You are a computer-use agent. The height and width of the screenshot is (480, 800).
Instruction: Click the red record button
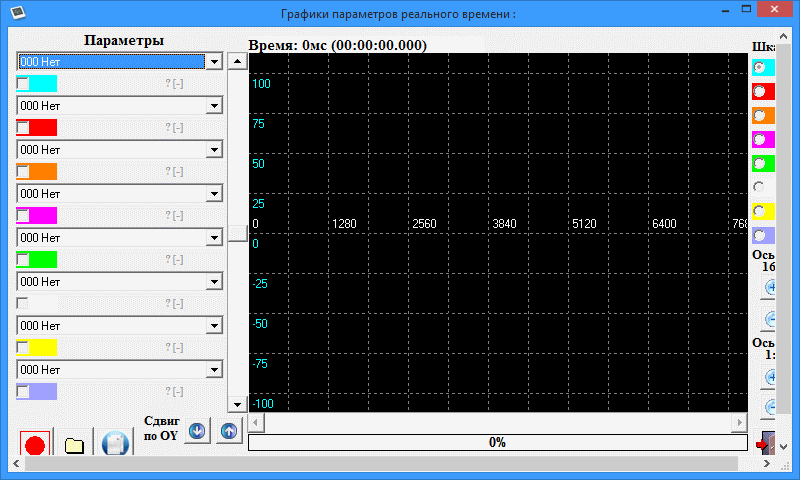tap(36, 445)
